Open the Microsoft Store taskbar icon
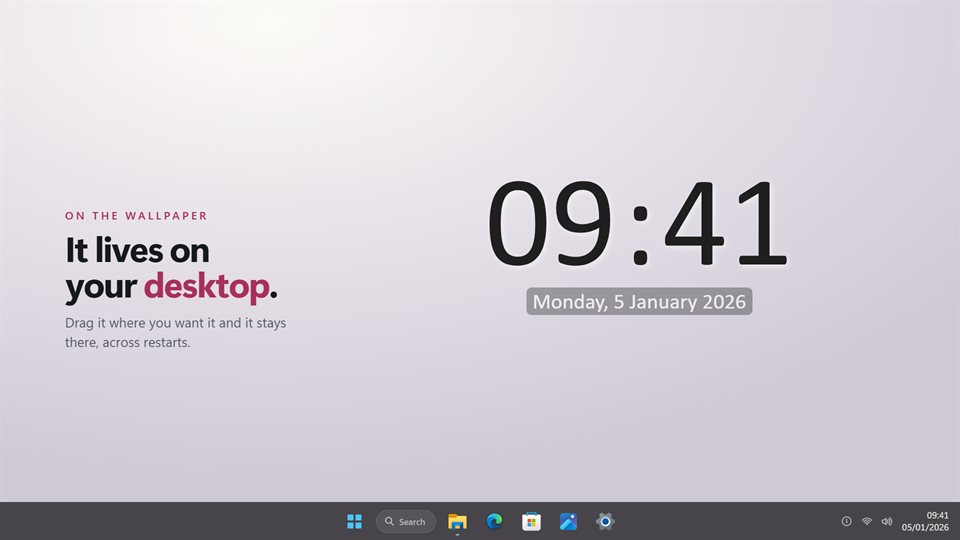This screenshot has height=540, width=960. [x=531, y=522]
